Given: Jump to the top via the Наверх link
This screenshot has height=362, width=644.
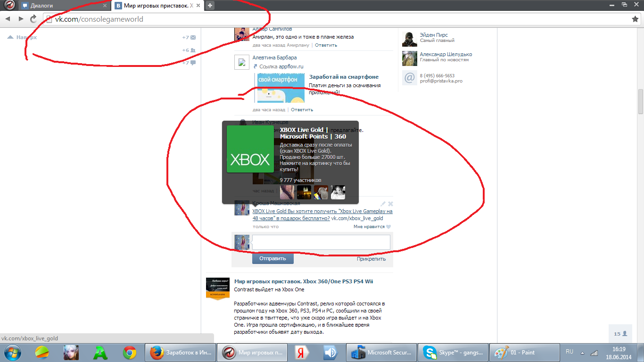Looking at the screenshot, I should 22,37.
